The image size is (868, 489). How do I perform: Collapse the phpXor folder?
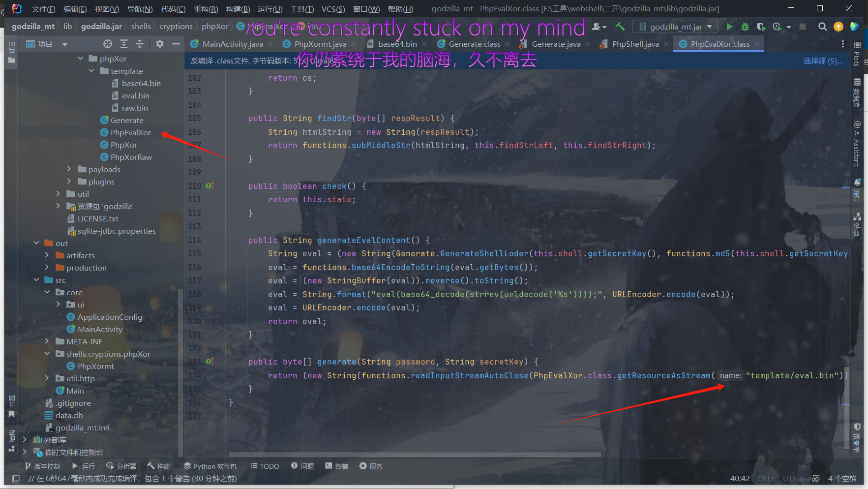point(81,59)
